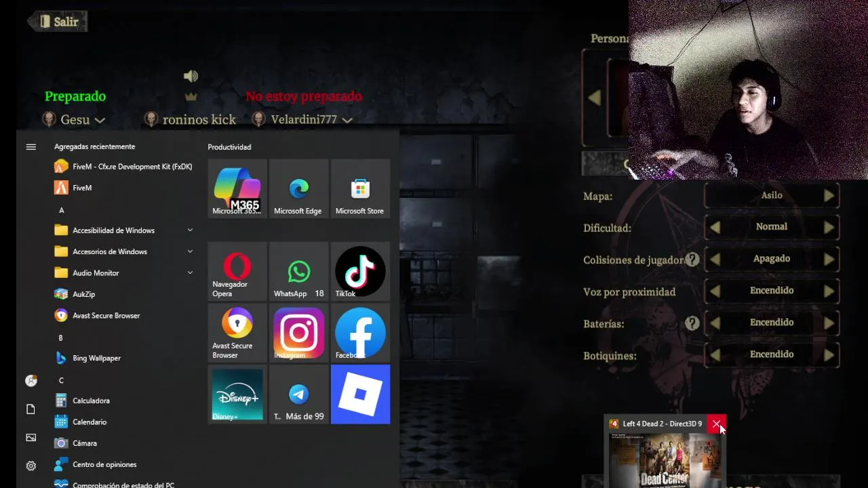Click No estoy preparado status
The width and height of the screenshot is (868, 488).
click(304, 96)
